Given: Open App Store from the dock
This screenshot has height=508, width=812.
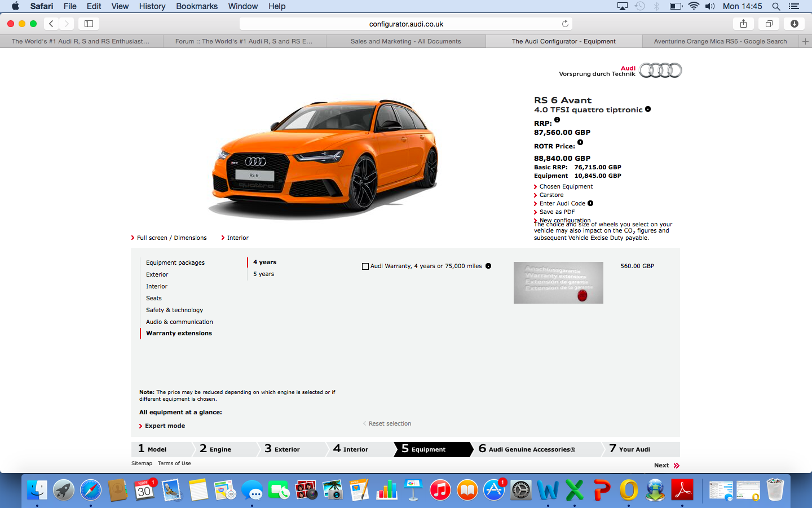Looking at the screenshot, I should [x=494, y=490].
